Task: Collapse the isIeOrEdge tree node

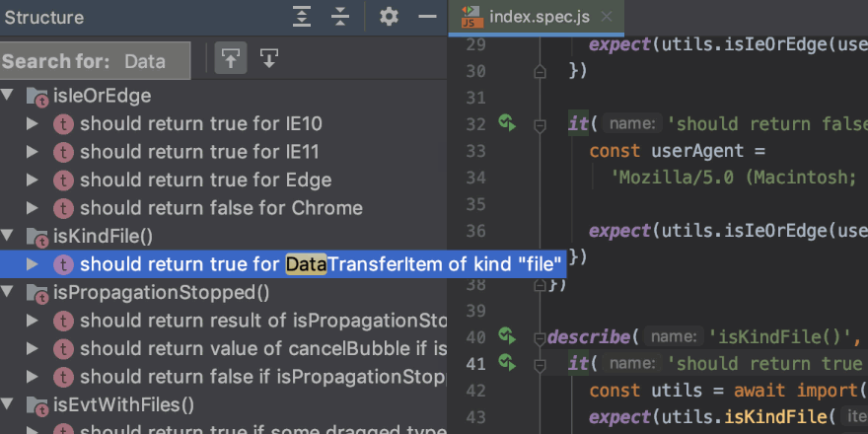Action: pos(8,96)
